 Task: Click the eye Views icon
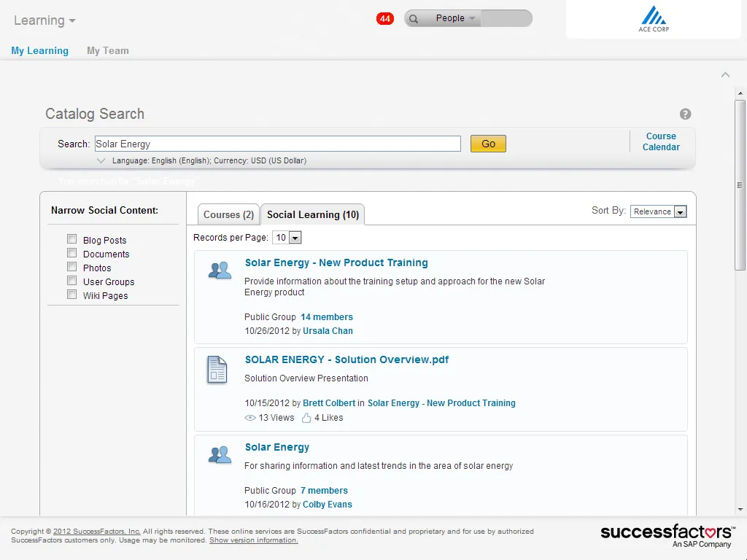250,418
